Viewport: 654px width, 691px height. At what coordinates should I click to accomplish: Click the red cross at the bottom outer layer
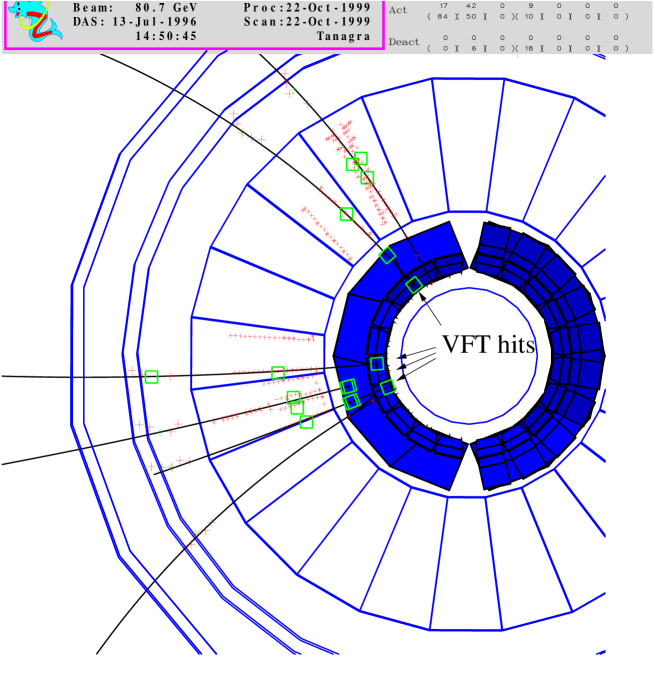click(190, 544)
